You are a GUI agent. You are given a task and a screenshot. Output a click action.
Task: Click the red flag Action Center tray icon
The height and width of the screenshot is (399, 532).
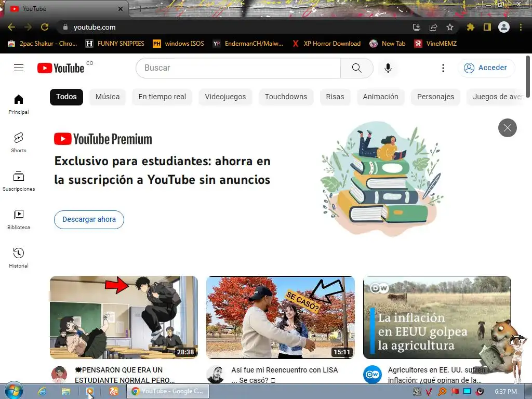click(x=455, y=392)
